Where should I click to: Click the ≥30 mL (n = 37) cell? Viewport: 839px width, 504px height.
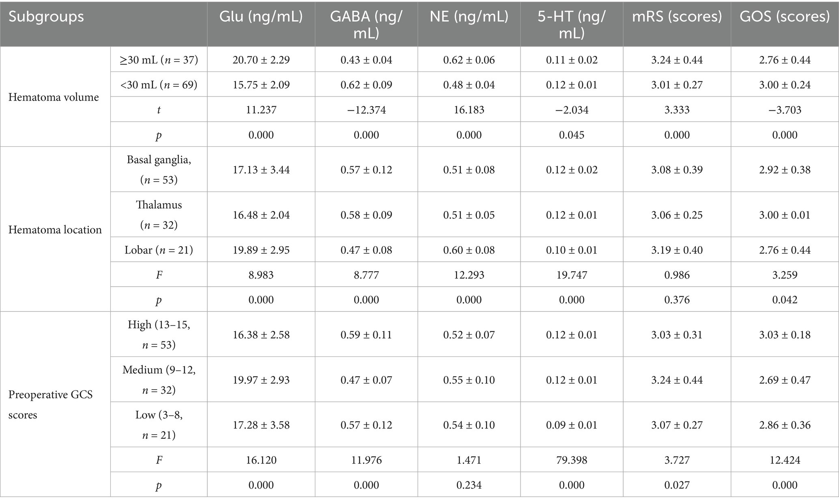pyautogui.click(x=159, y=60)
